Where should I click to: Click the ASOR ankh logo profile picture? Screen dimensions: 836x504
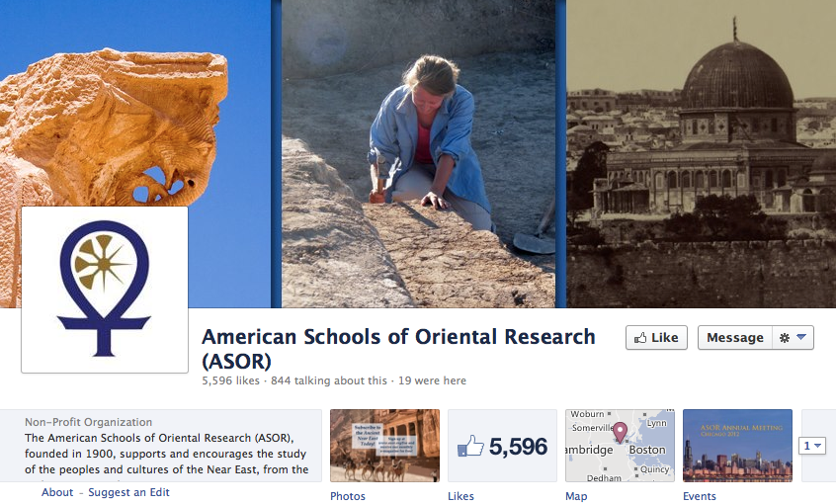point(105,290)
